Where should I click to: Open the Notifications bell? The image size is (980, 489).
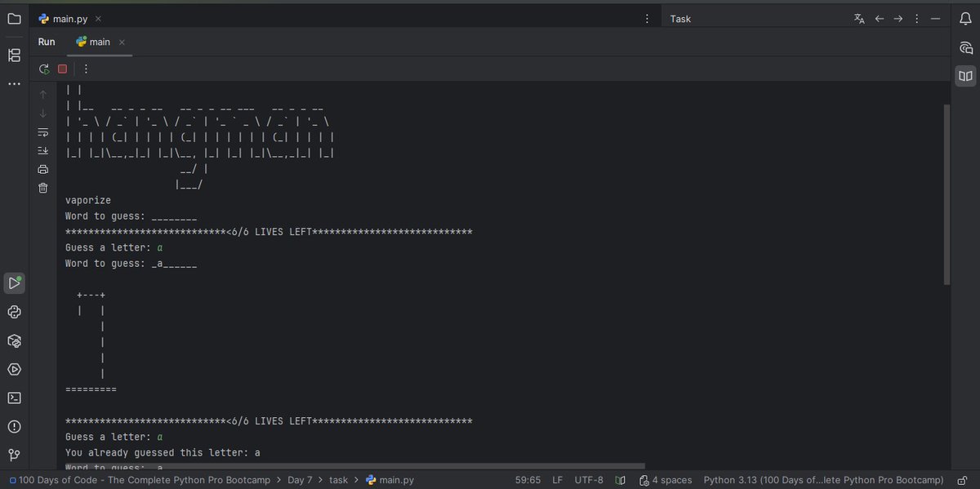point(966,19)
